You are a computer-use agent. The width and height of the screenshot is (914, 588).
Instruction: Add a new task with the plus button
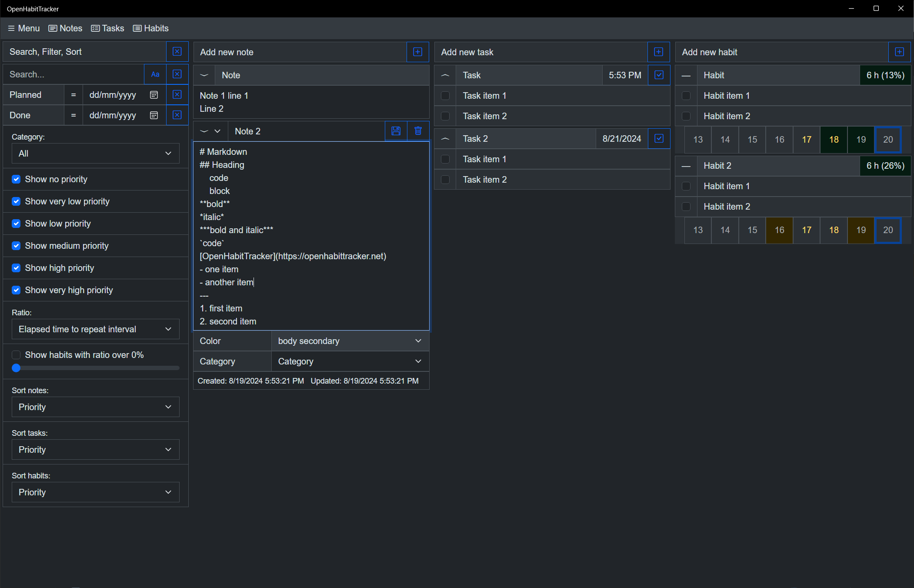point(659,52)
